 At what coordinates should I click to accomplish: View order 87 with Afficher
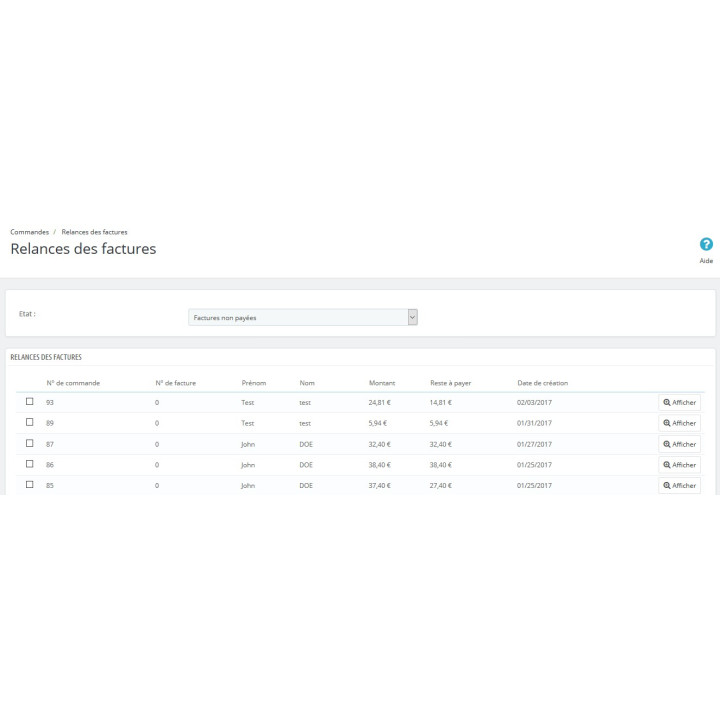click(x=679, y=444)
